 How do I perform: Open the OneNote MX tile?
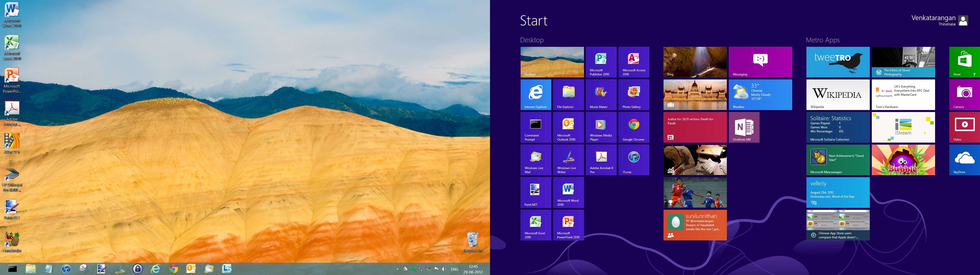pos(744,127)
